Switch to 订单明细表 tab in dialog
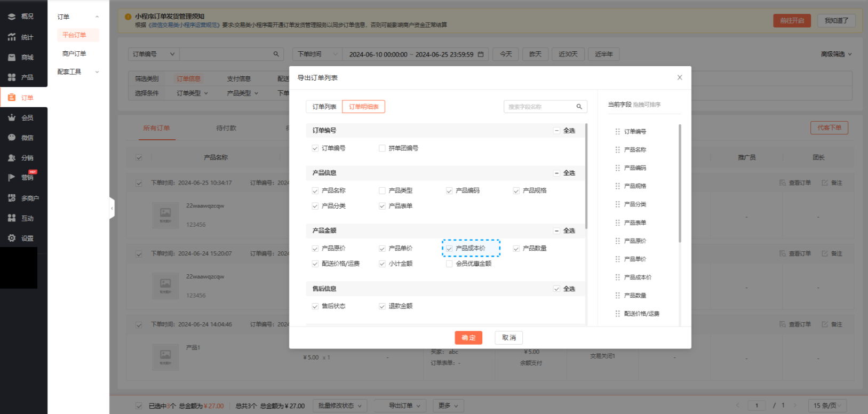Viewport: 868px width, 414px height. click(x=363, y=107)
